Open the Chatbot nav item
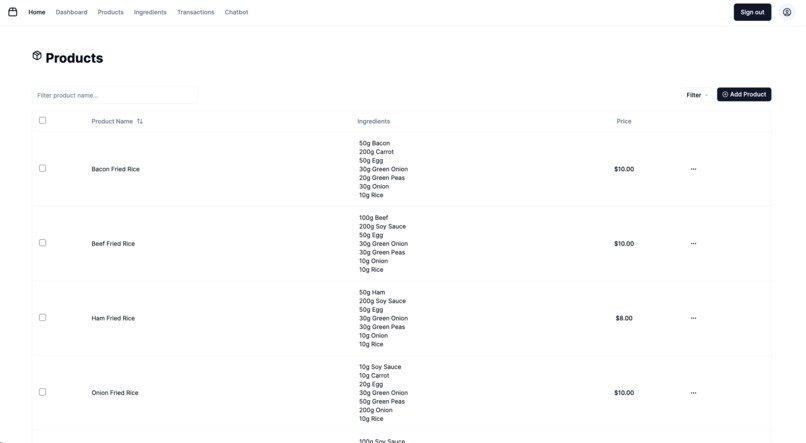The width and height of the screenshot is (806, 443). tap(236, 12)
